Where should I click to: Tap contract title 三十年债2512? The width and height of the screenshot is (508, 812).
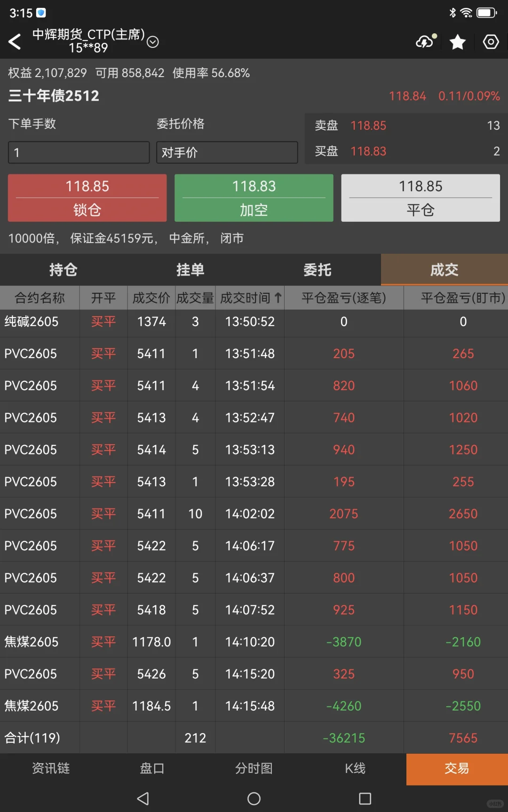pyautogui.click(x=54, y=96)
